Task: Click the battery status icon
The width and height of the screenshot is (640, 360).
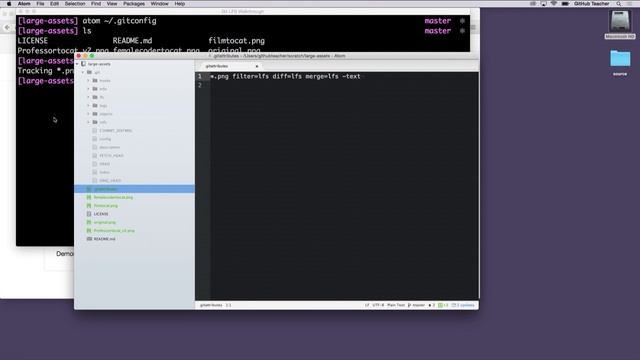Action: pyautogui.click(x=565, y=4)
